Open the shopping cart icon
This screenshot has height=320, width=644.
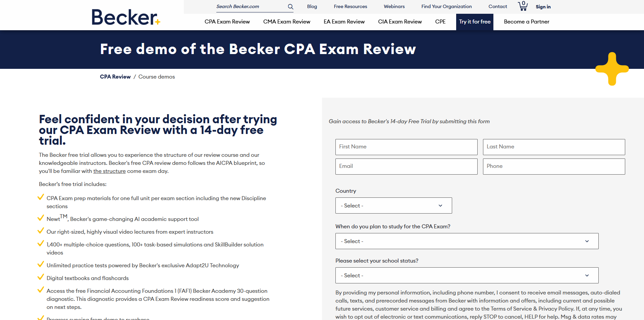click(x=523, y=6)
